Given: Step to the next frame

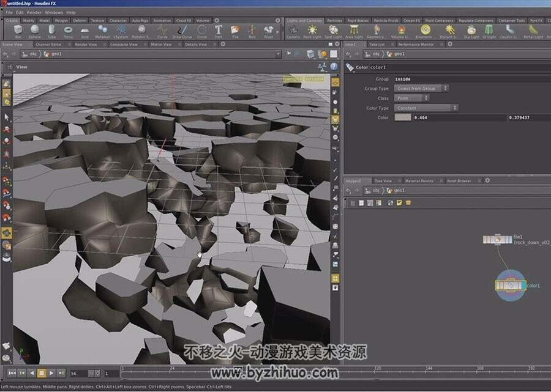Looking at the screenshot, I should click(61, 373).
